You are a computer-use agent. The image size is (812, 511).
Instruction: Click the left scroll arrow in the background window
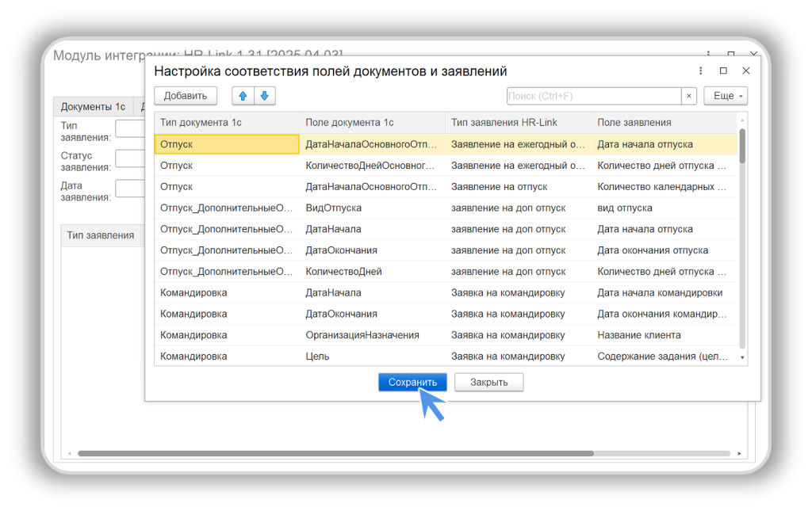tap(70, 454)
